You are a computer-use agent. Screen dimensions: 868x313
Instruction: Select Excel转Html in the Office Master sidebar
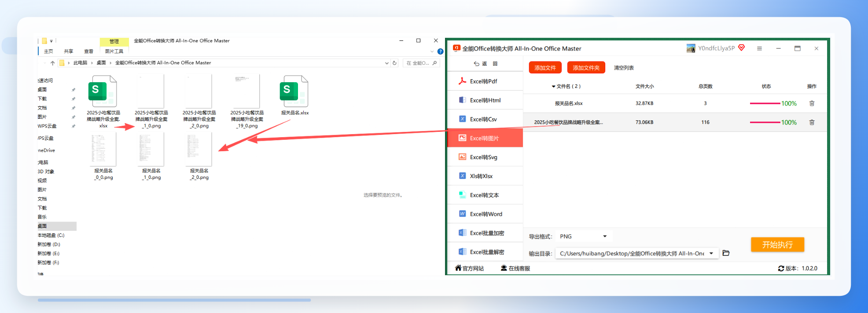click(x=485, y=100)
